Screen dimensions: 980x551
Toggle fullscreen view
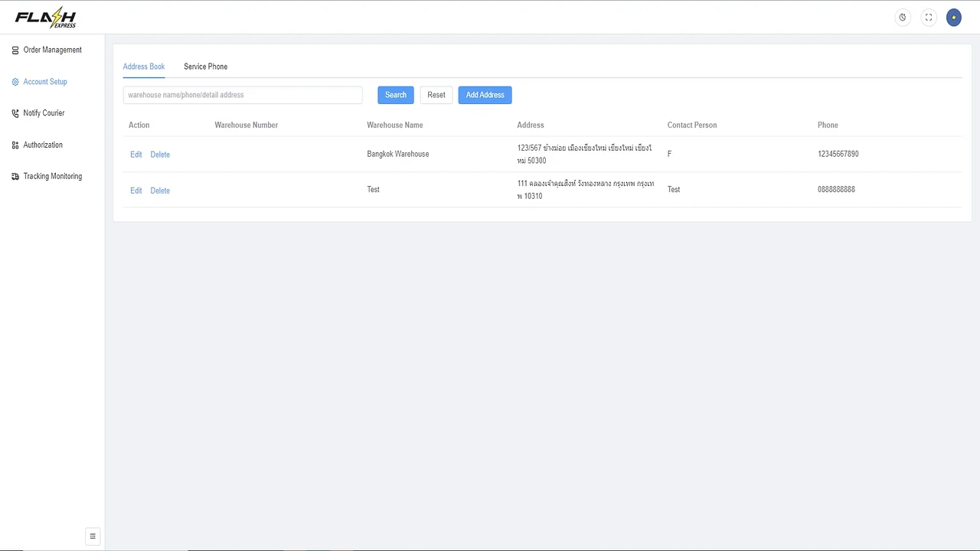pyautogui.click(x=928, y=17)
